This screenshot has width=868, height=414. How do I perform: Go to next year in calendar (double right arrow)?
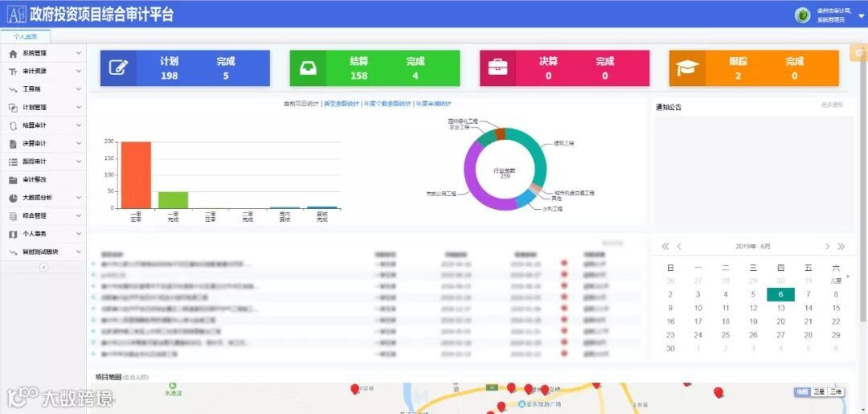[x=841, y=246]
